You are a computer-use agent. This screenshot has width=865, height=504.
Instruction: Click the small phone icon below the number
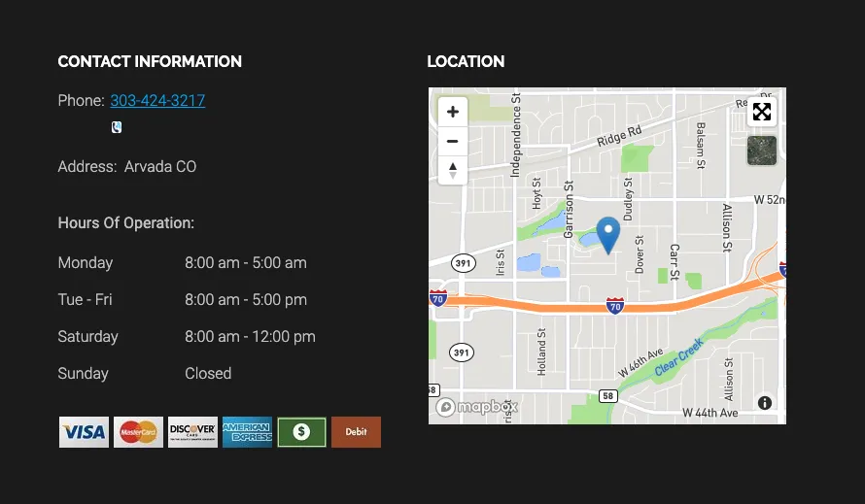(117, 127)
